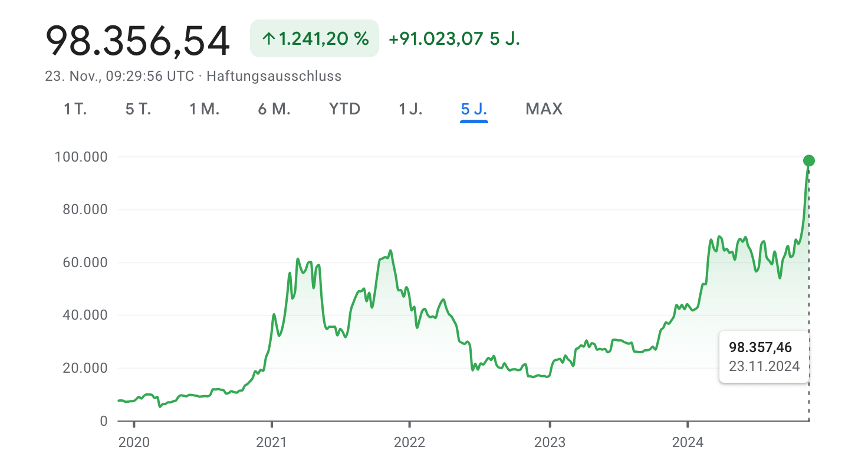Switch to the 1 J. range tab
This screenshot has height=473, width=868.
(x=411, y=109)
